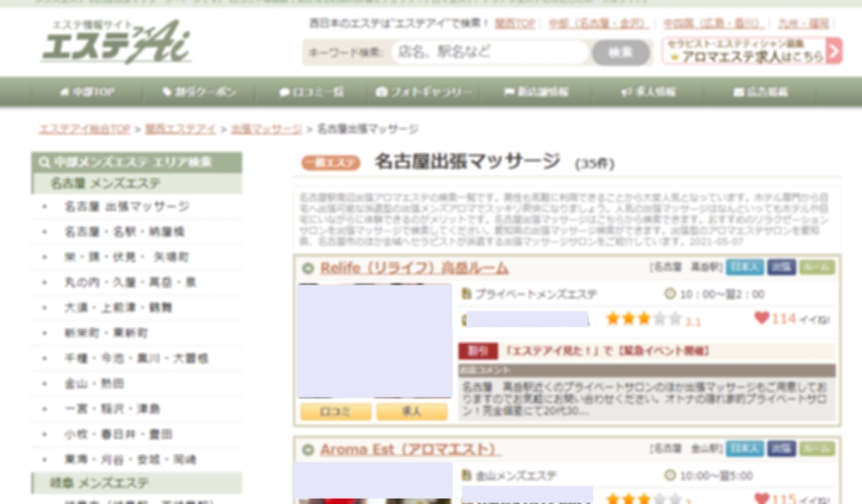The width and height of the screenshot is (862, 504).
Task: Click the 日本人 tag on Aroma Est card
Action: [745, 448]
